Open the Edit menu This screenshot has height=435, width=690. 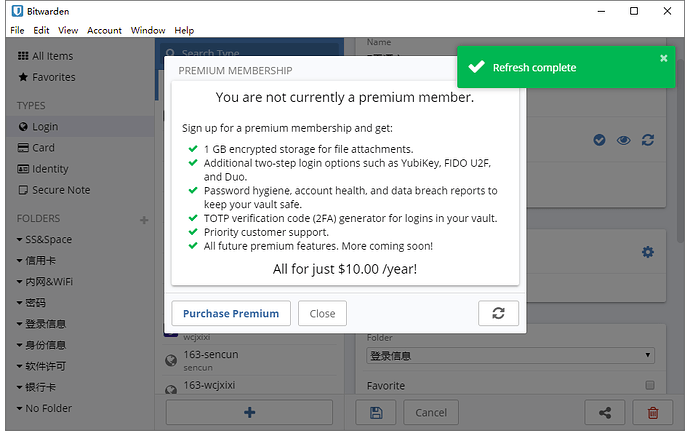point(41,30)
